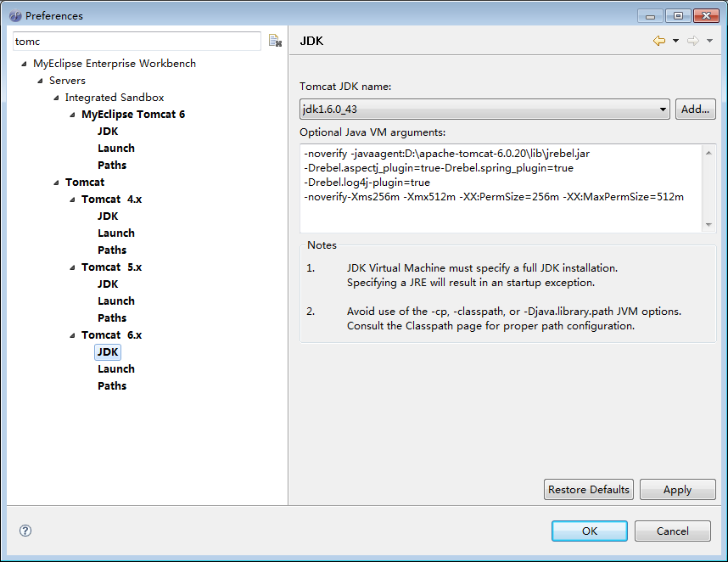
Task: Select the MyEclipse Tomcat 6 item
Action: point(133,115)
